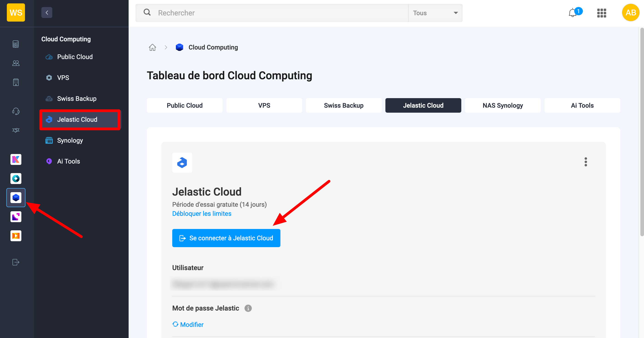Collapse the sidebar with back chevron
644x338 pixels.
(47, 12)
